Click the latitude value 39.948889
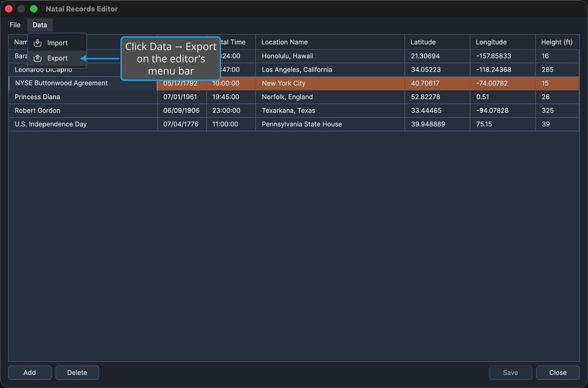Screen dimensions: 588x388 437,124
